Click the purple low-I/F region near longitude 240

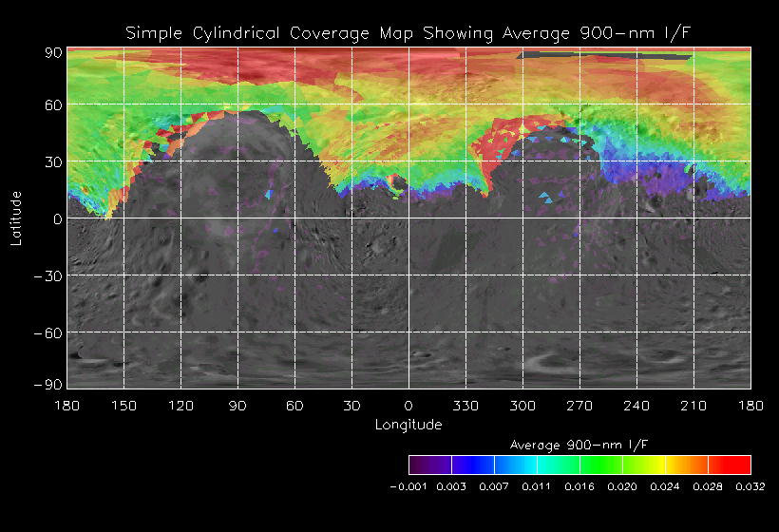point(646,174)
